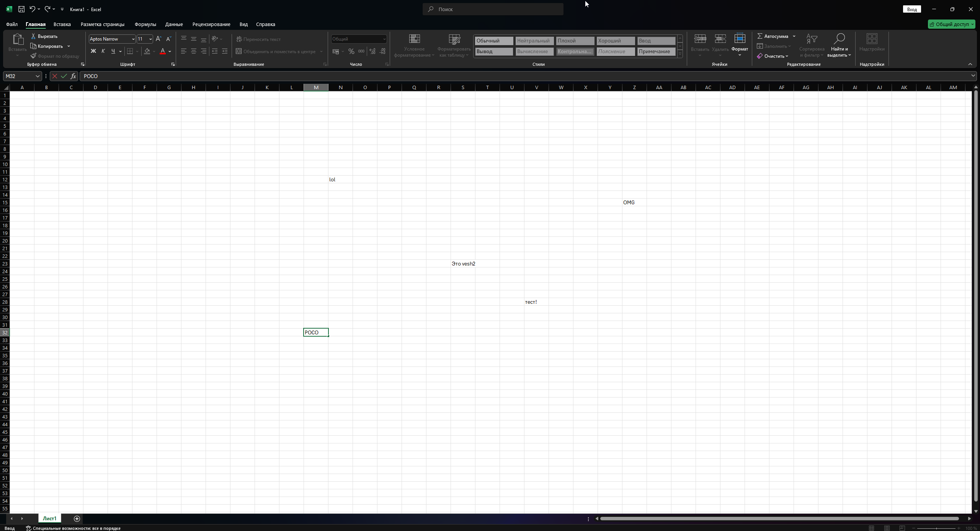Toggle align text right

click(x=204, y=51)
